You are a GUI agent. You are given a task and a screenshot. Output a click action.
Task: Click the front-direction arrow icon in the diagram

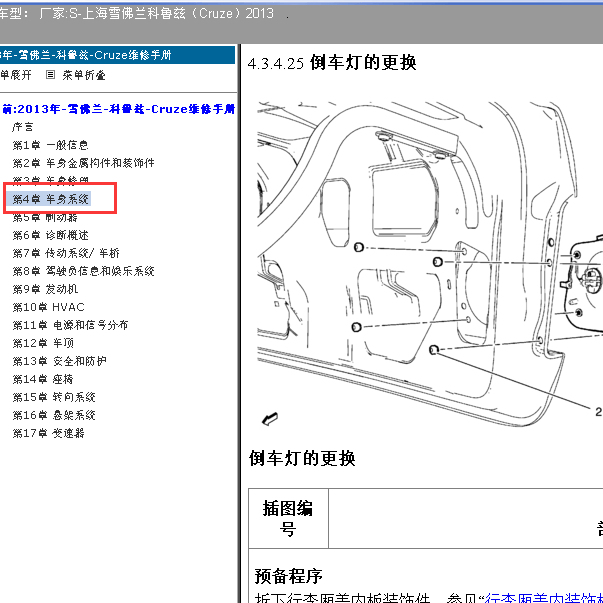(269, 418)
